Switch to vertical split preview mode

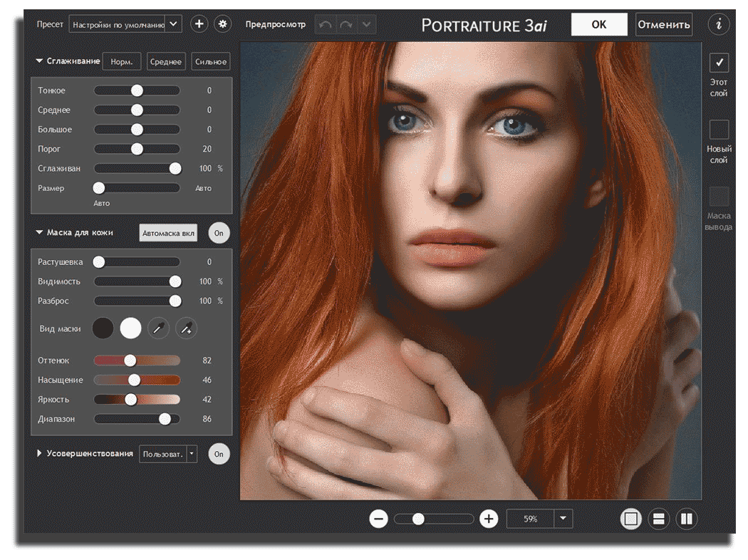click(x=686, y=519)
